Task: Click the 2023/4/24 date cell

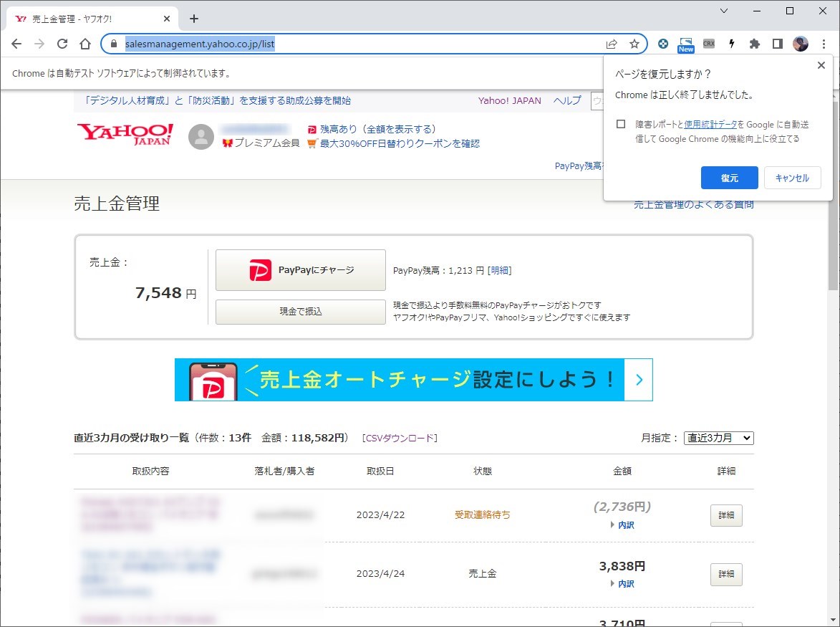Action: coord(380,574)
